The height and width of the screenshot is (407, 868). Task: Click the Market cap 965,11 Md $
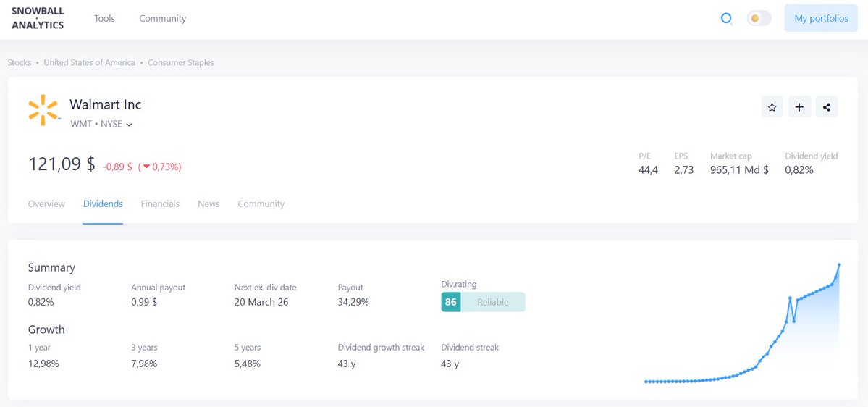[x=740, y=170]
